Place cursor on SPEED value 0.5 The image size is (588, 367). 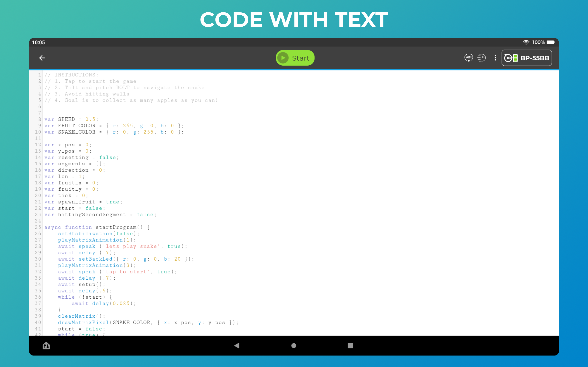coord(90,119)
